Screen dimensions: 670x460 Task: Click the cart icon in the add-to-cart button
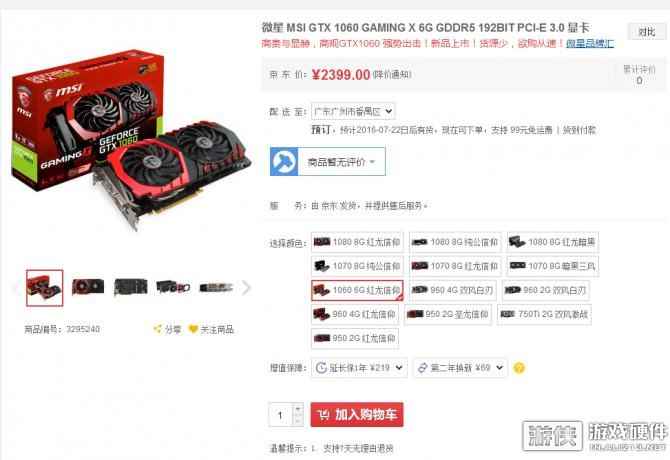coord(323,414)
